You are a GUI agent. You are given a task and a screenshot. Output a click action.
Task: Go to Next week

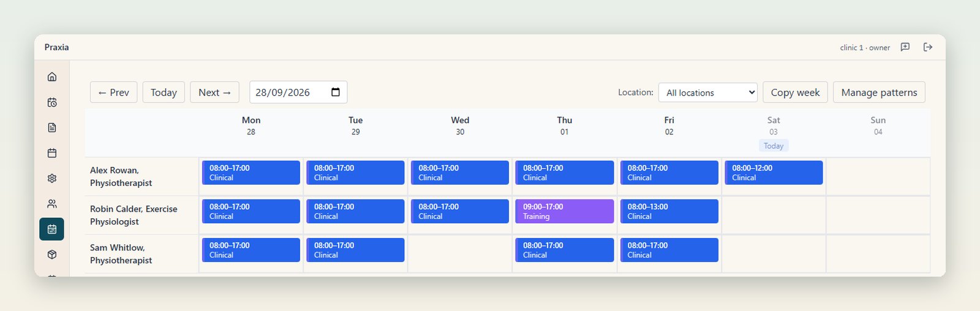coord(214,92)
